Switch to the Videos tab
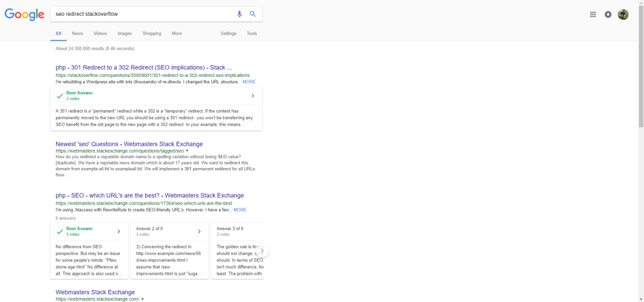Image resolution: width=644 pixels, height=302 pixels. point(100,33)
